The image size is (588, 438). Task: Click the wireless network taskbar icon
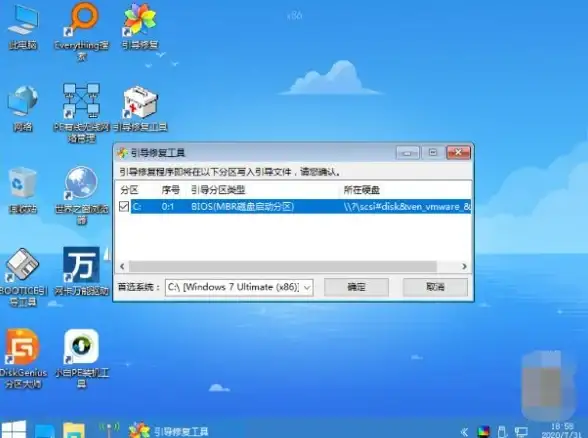coord(109,430)
